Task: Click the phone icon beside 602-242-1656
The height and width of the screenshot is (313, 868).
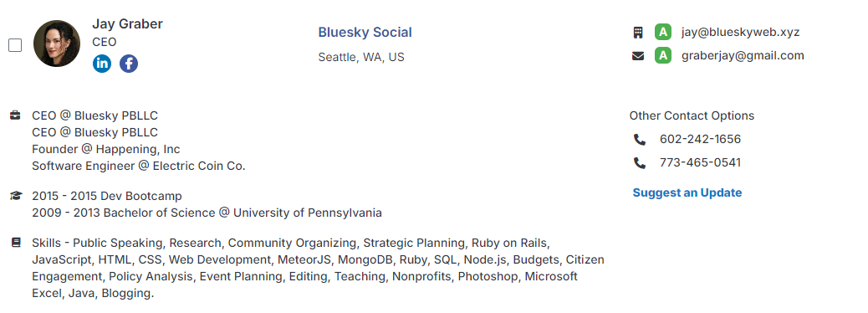Action: (x=640, y=140)
